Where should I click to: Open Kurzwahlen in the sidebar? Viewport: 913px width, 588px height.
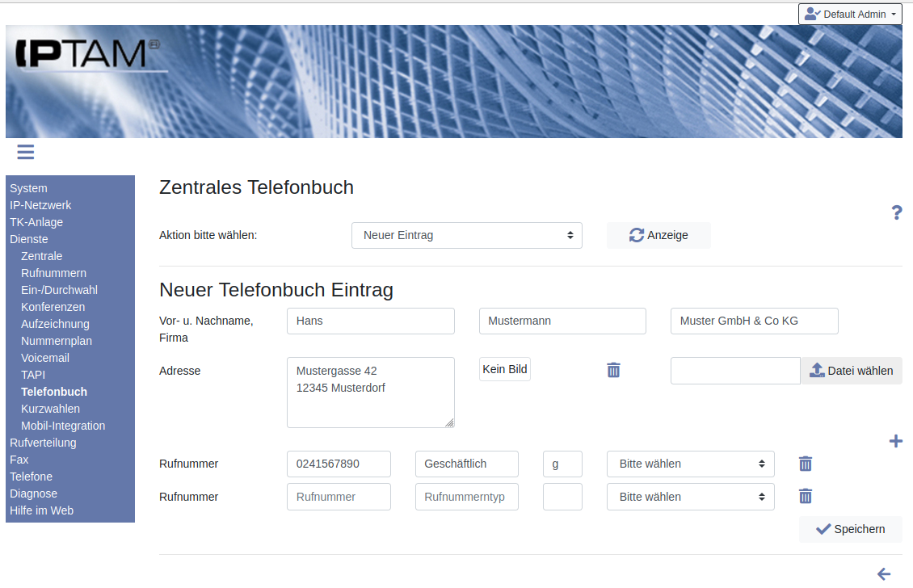click(50, 409)
